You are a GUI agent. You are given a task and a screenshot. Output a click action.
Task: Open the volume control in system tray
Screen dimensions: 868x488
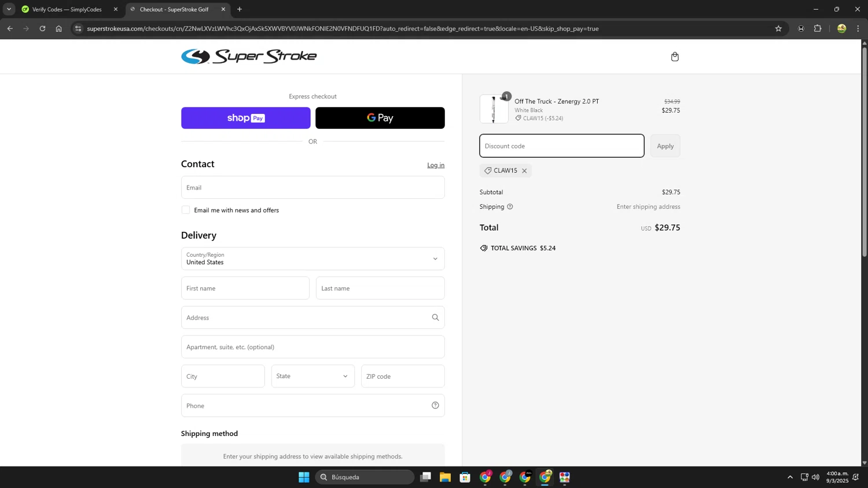(x=816, y=477)
